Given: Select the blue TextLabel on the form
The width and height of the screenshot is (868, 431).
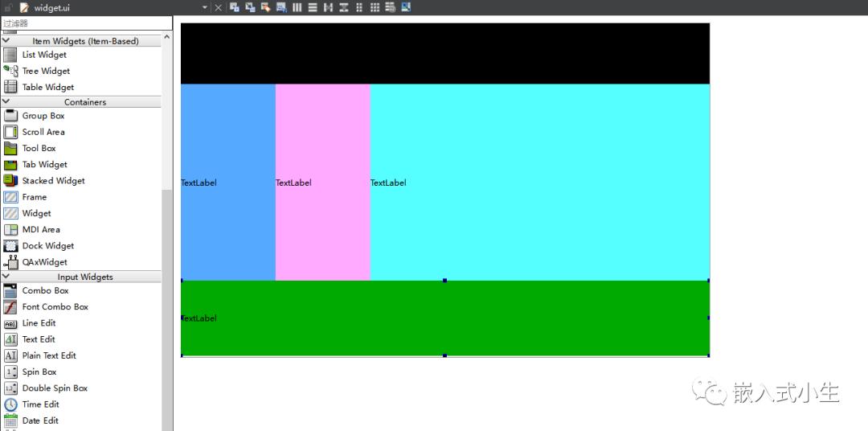Looking at the screenshot, I should pyautogui.click(x=228, y=183).
